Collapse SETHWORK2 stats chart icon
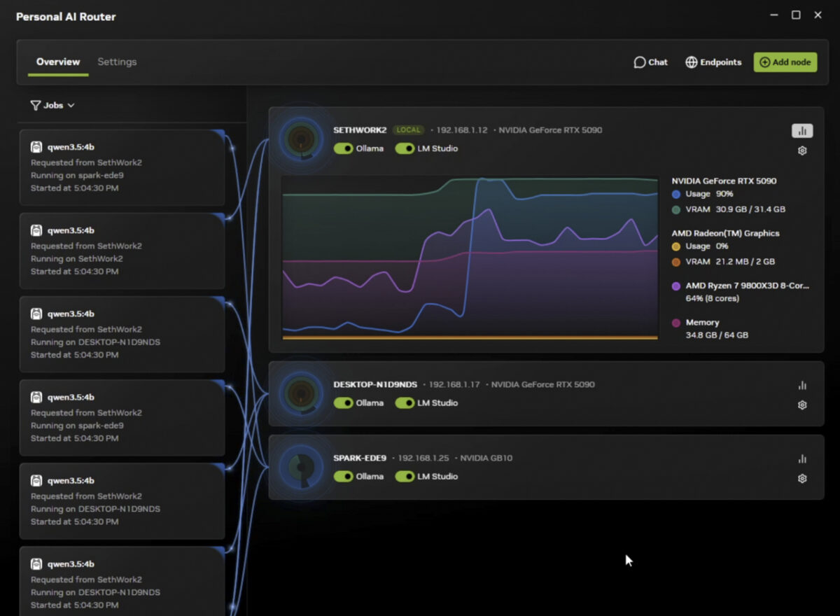840x616 pixels. point(802,131)
